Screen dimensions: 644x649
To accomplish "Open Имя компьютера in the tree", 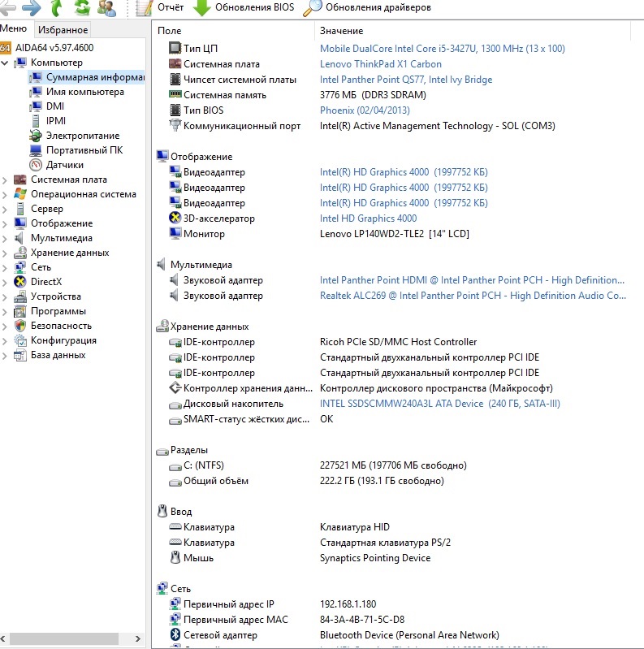I will point(84,92).
